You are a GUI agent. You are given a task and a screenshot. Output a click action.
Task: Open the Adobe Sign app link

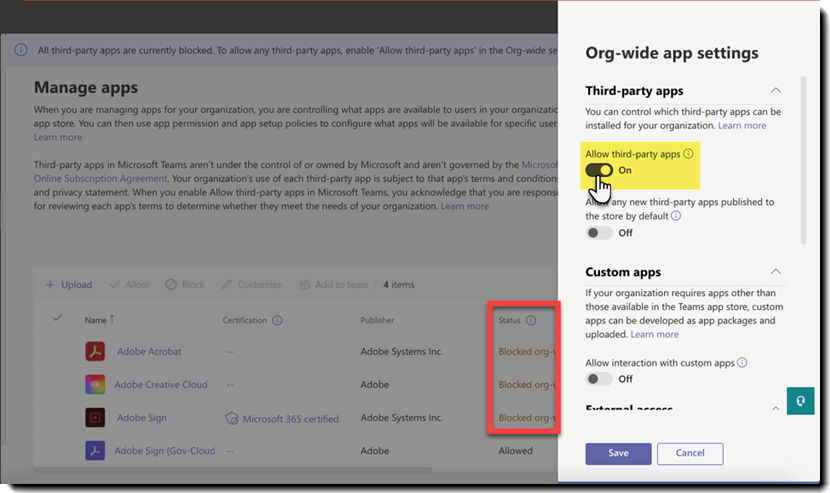click(142, 418)
